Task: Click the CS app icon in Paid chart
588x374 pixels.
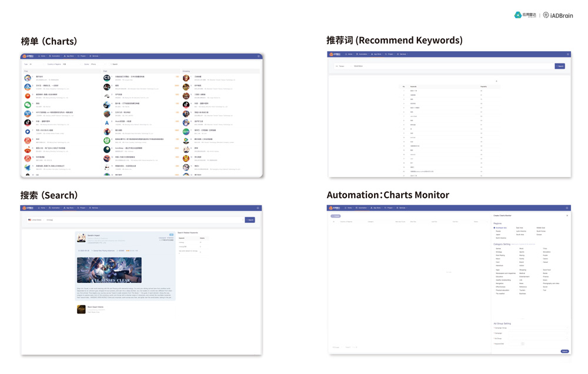Action: (x=107, y=78)
